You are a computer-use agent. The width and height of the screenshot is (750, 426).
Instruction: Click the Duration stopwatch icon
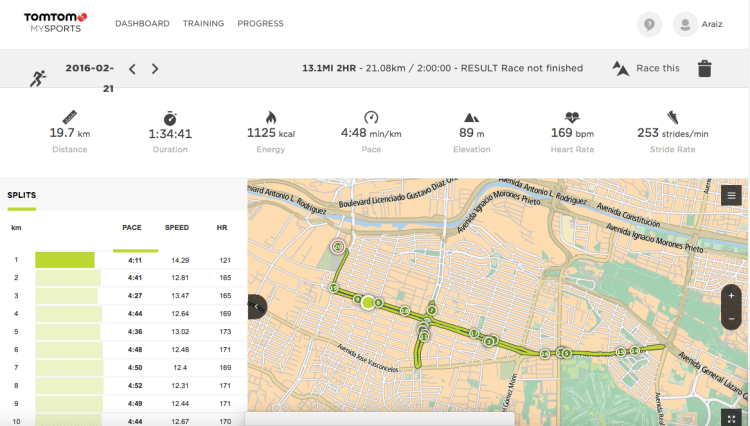pos(170,118)
